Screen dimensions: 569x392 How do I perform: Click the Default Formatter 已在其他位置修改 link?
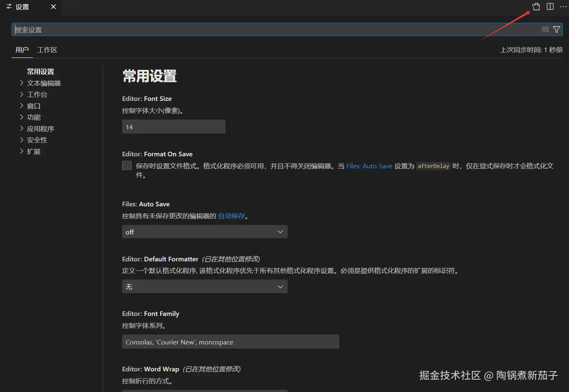[231, 259]
